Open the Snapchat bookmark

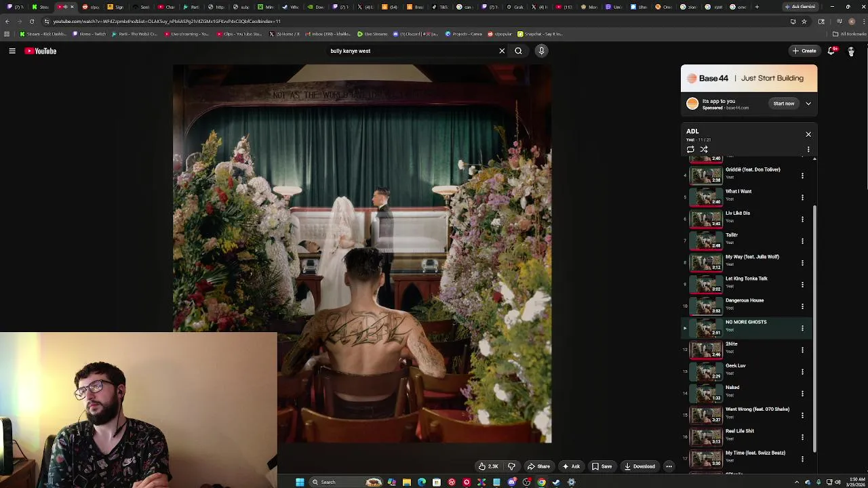tap(540, 34)
